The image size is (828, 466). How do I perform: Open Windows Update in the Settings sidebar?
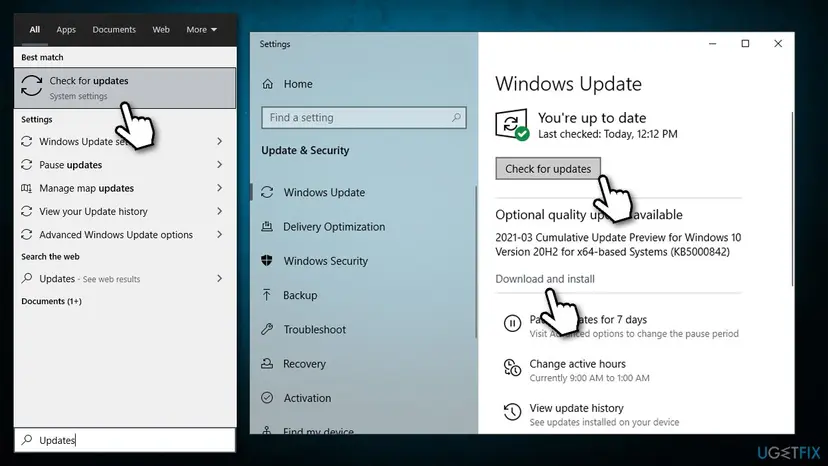pos(324,192)
